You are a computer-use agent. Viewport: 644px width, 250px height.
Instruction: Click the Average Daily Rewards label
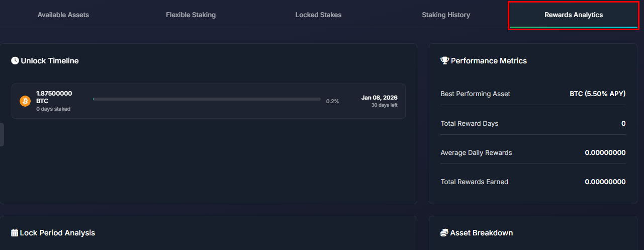pos(476,152)
